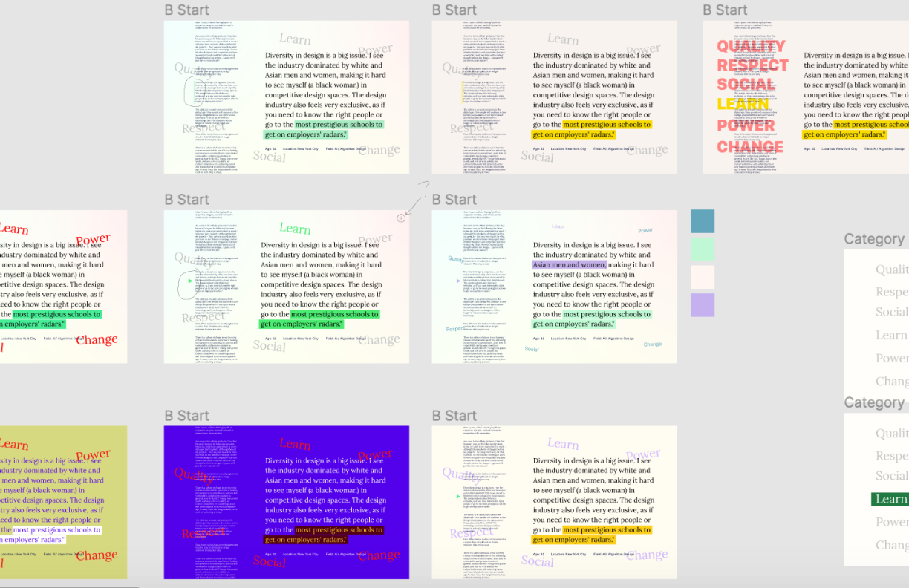Viewport: 909px width, 588px height.
Task: Click the bold red CHANGE heading
Action: [750, 146]
